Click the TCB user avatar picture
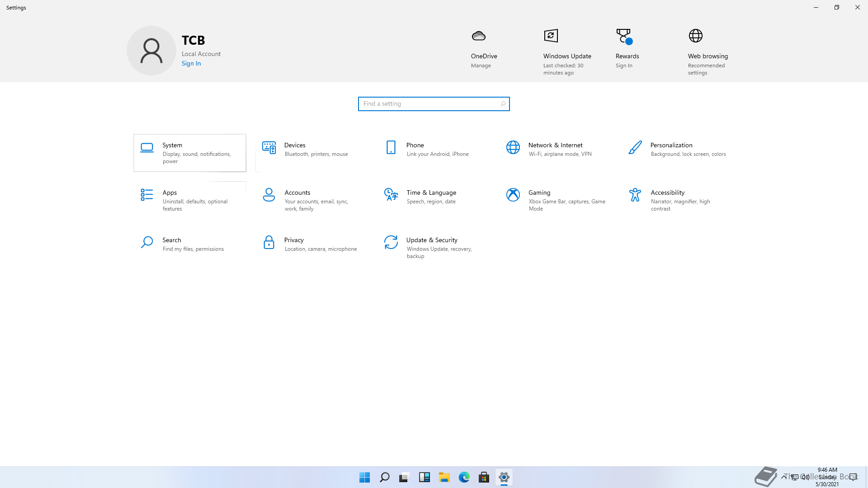The width and height of the screenshot is (868, 488). (x=151, y=51)
